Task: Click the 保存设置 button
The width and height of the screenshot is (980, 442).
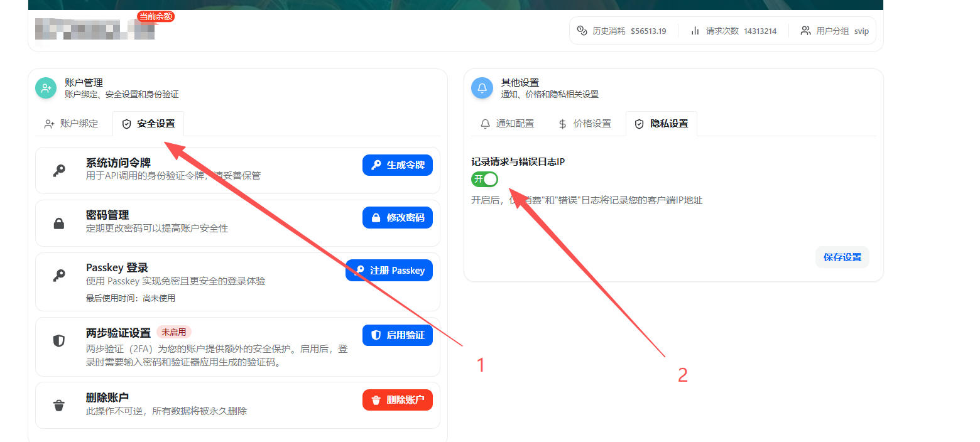Action: pyautogui.click(x=842, y=257)
